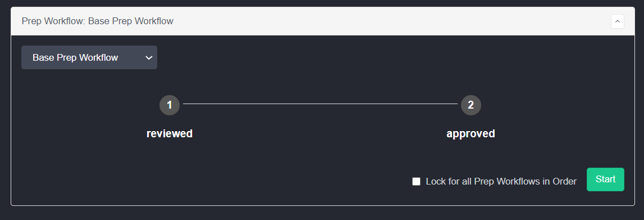Enable Lock for all Prep Workflows checkbox
The width and height of the screenshot is (644, 220).
417,181
